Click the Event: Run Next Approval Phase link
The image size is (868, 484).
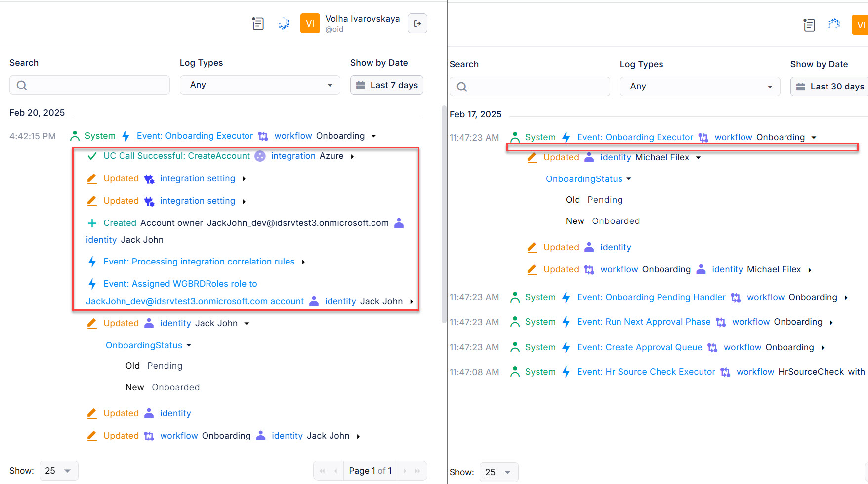pyautogui.click(x=643, y=322)
